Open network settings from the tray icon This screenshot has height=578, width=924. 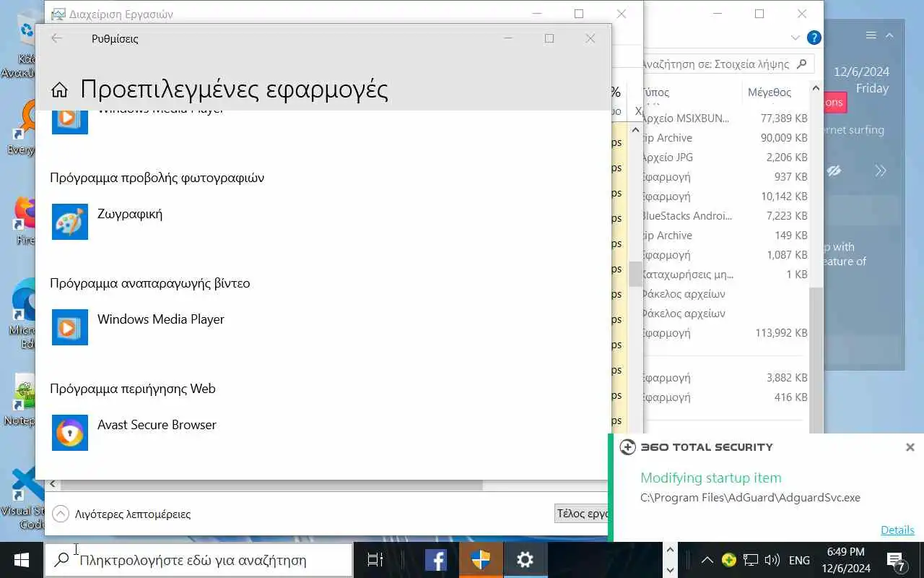(x=751, y=560)
